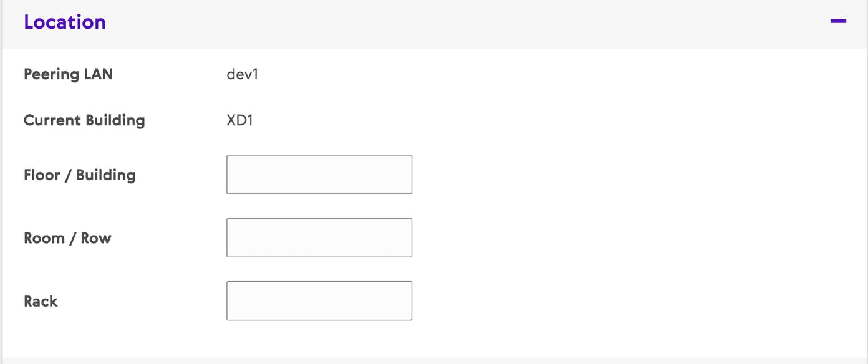Click the word Row in Room / Row

(x=96, y=238)
